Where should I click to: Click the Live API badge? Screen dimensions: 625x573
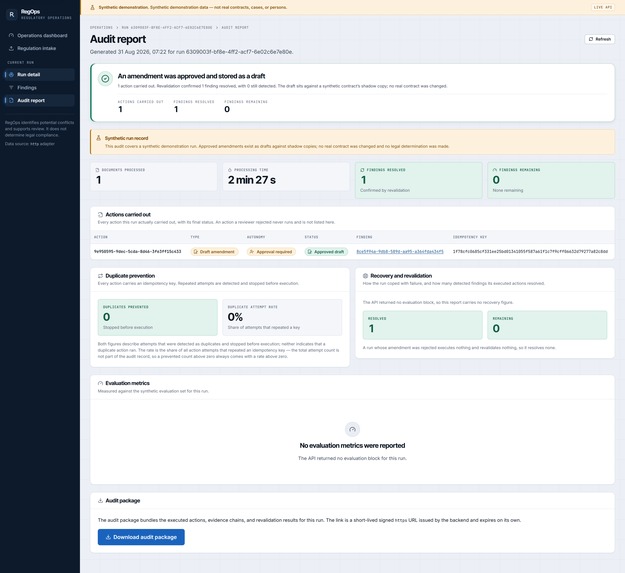click(602, 7)
